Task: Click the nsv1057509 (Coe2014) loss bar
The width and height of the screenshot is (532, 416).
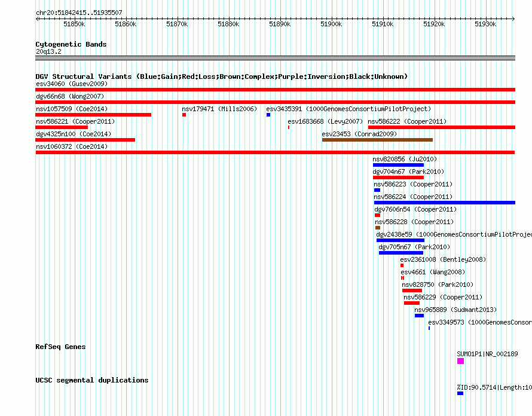Action: (93, 115)
